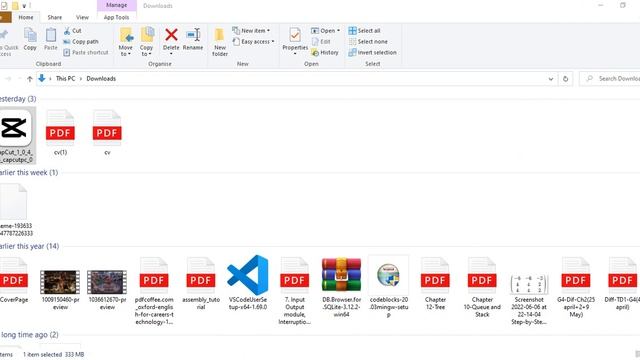640x360 pixels.
Task: Click Paste shortcut option
Action: tap(86, 53)
